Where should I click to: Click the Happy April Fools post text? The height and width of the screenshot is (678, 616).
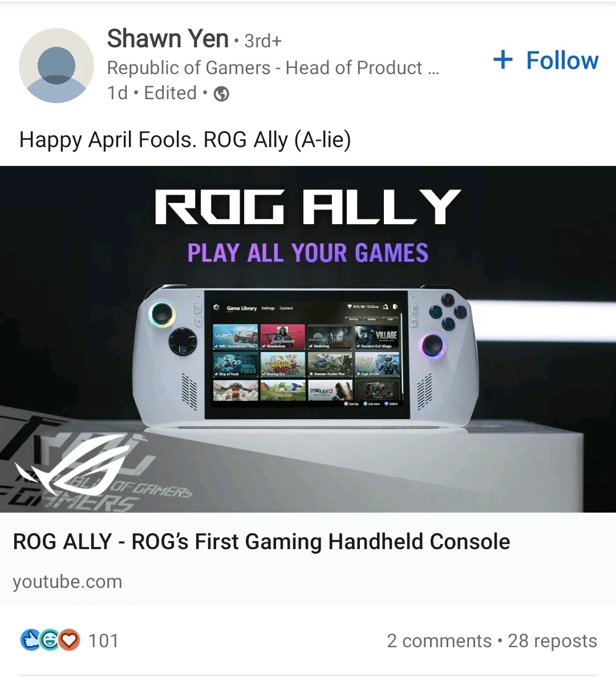pos(185,140)
